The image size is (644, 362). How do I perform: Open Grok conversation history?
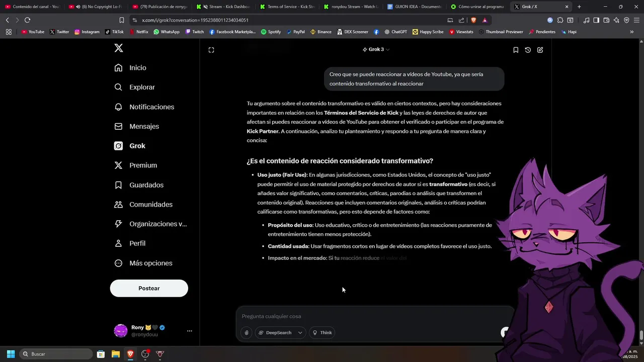(x=528, y=50)
